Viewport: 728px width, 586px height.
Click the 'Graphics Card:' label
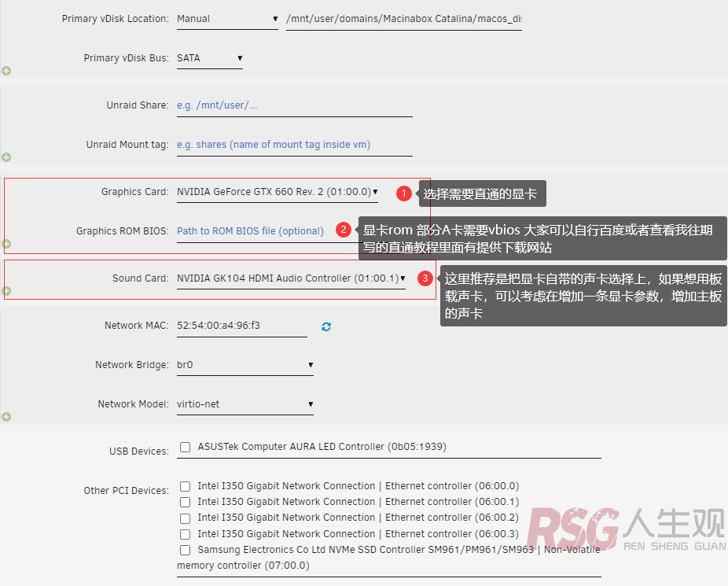(135, 192)
